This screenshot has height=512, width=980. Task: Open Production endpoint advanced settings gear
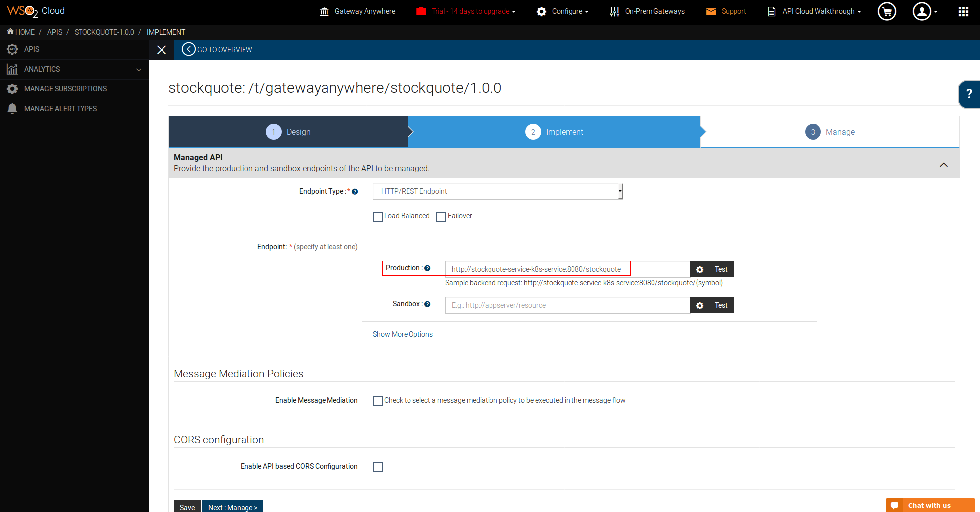(700, 269)
